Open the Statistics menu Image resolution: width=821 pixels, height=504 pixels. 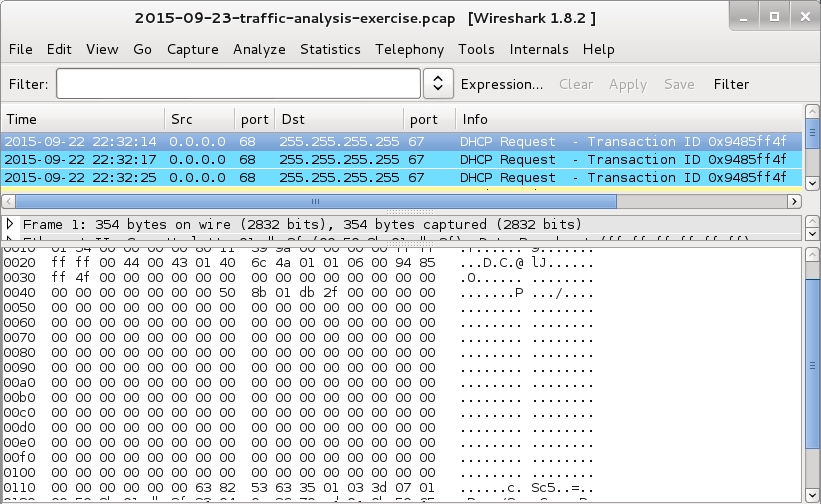click(330, 49)
